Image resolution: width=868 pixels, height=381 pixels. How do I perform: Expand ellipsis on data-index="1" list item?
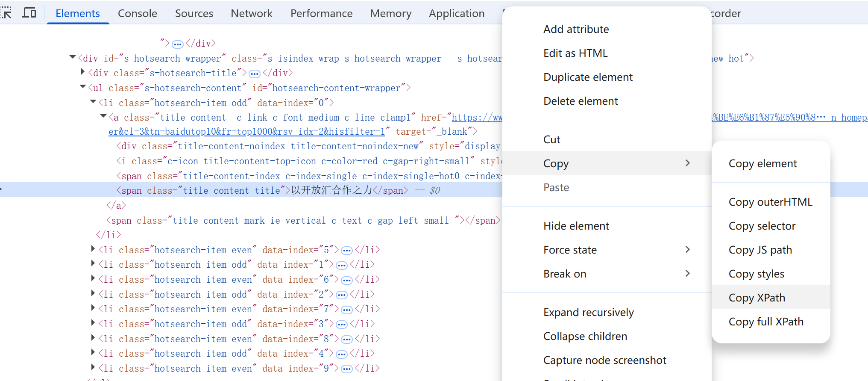[342, 265]
